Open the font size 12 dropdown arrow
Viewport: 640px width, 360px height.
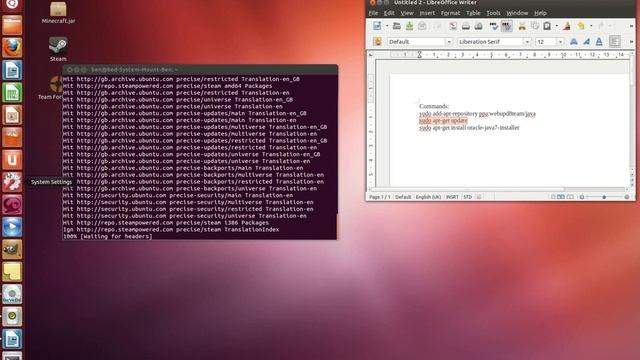point(560,42)
